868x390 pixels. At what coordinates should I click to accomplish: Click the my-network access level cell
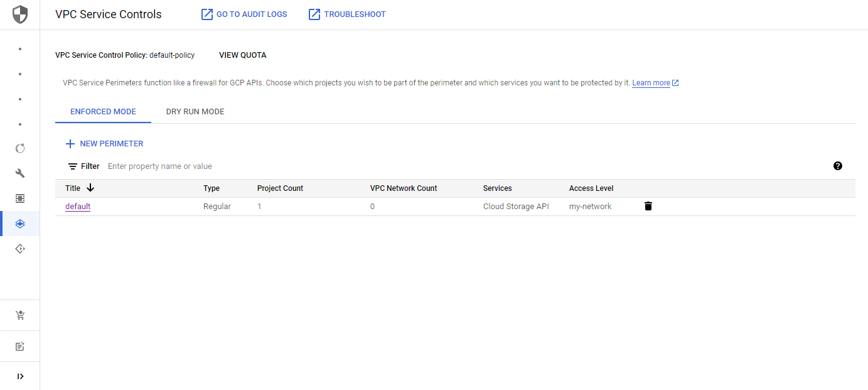[x=591, y=206]
